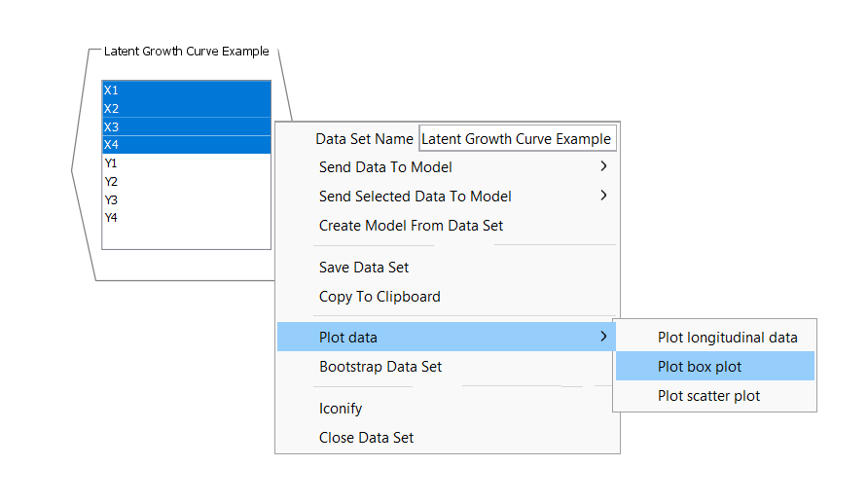Viewport: 868px width, 502px height.
Task: Iconify the data set window
Action: (341, 409)
